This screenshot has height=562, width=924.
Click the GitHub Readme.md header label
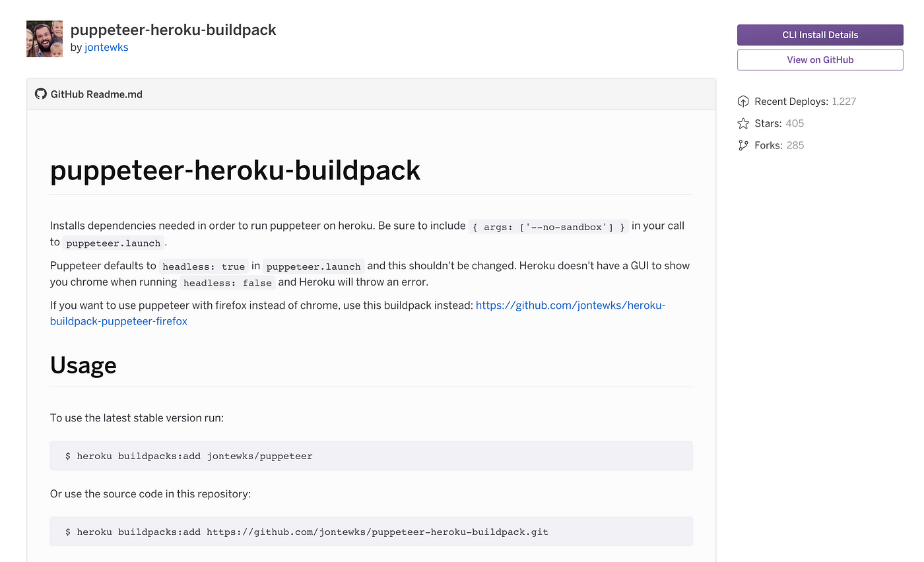pos(96,94)
